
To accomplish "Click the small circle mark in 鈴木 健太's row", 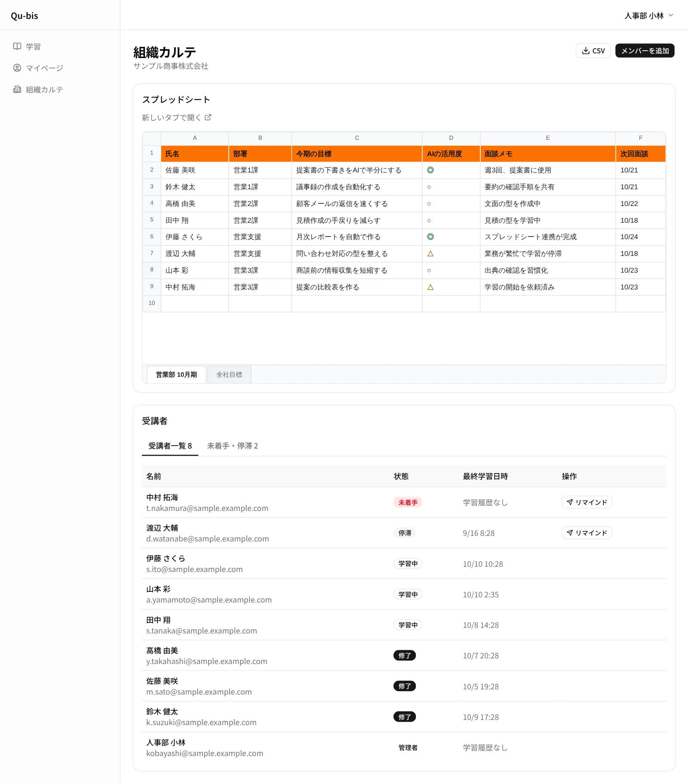I will 429,187.
